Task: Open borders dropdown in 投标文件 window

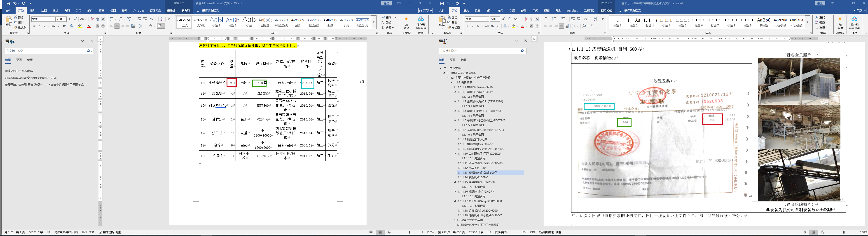Action: pos(597,26)
